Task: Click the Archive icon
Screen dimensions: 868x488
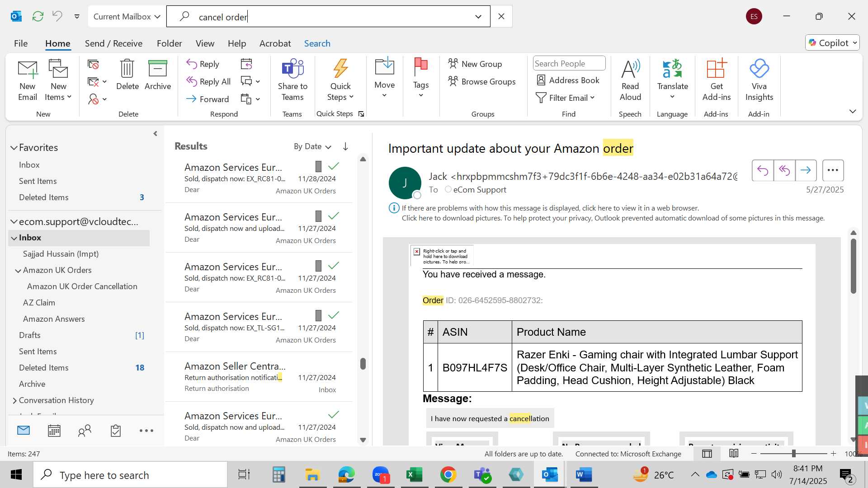Action: tap(158, 75)
